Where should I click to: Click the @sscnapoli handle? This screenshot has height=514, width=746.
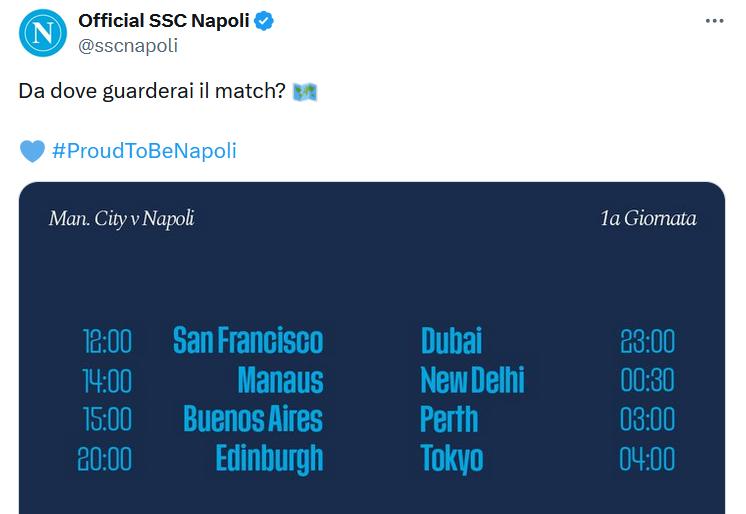pyautogui.click(x=128, y=46)
